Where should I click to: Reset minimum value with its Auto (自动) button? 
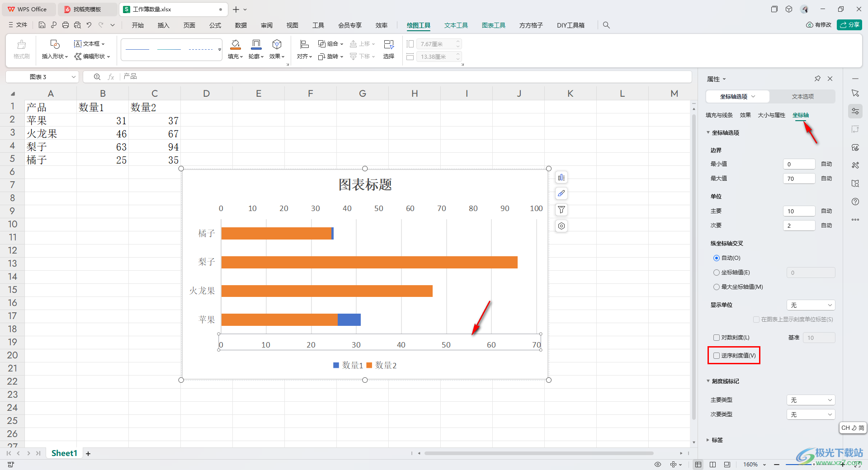click(826, 164)
